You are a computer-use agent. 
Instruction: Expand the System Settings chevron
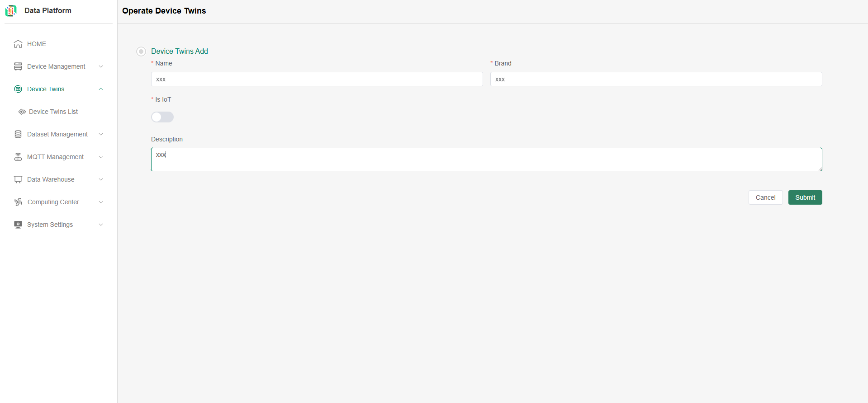[x=101, y=225]
